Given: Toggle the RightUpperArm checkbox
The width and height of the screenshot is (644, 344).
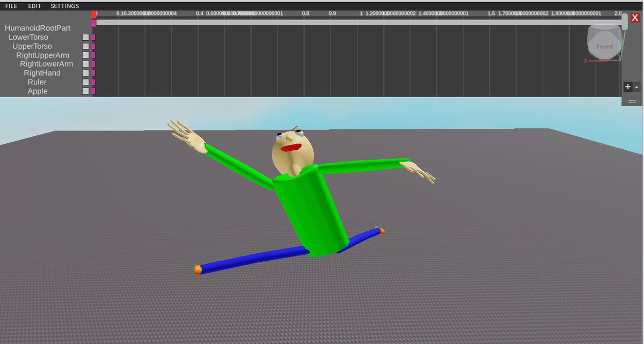Looking at the screenshot, I should click(85, 55).
